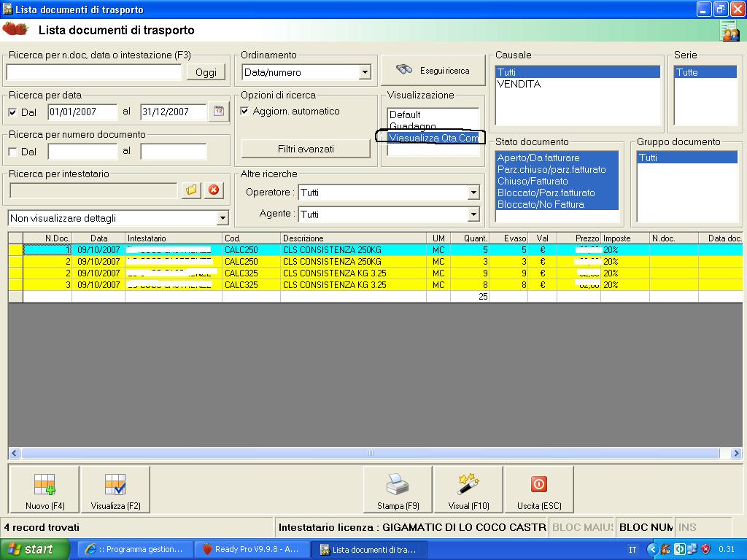This screenshot has height=560, width=747.
Task: Click the IT language indicator in tray
Action: (x=632, y=550)
